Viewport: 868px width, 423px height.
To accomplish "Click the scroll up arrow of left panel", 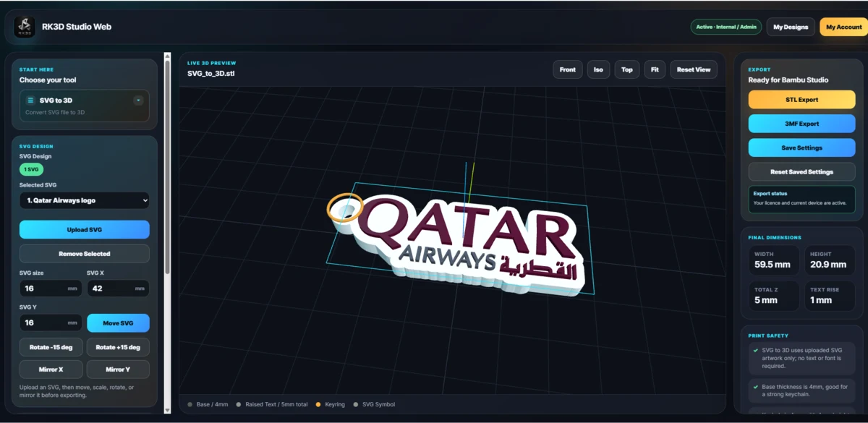I will click(x=168, y=55).
